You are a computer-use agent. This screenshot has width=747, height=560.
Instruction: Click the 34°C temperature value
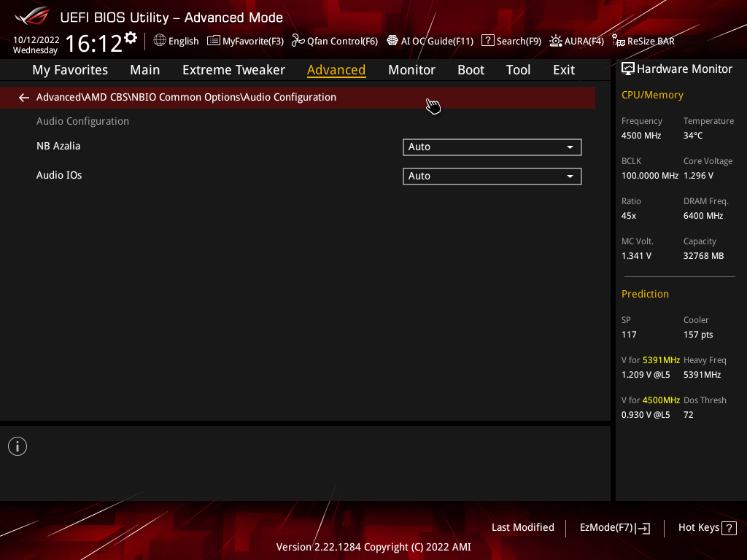(x=693, y=136)
